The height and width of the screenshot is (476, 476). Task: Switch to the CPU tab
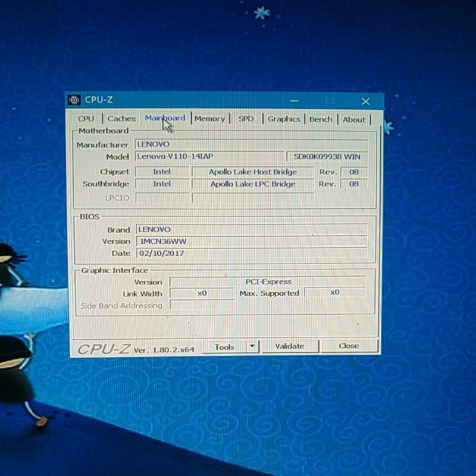tap(86, 119)
